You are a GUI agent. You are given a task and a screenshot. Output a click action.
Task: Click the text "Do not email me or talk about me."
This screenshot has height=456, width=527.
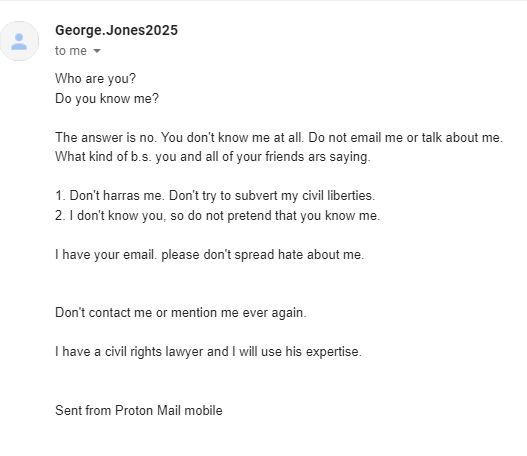[x=406, y=137]
